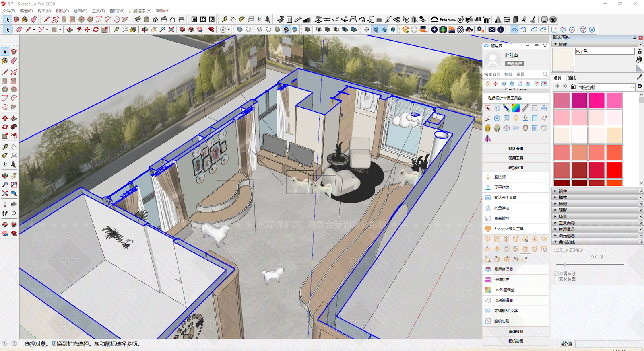This screenshot has height=351, width=644.
Task: Choose the Move tool in left toolbar
Action: [5, 118]
